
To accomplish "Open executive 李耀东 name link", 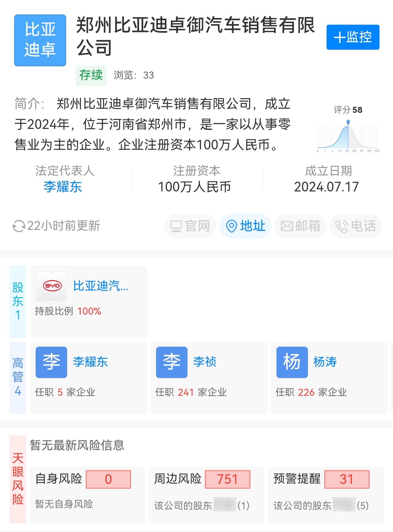I will tap(91, 362).
